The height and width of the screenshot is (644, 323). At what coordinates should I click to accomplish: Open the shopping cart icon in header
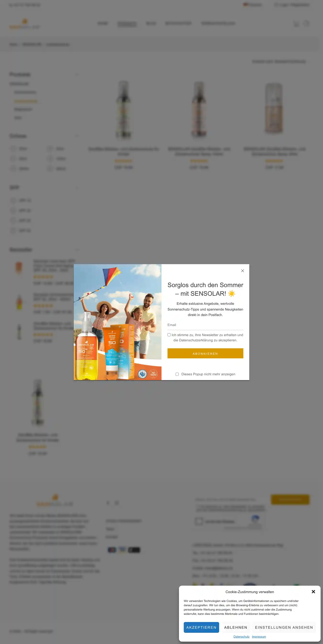click(x=296, y=23)
